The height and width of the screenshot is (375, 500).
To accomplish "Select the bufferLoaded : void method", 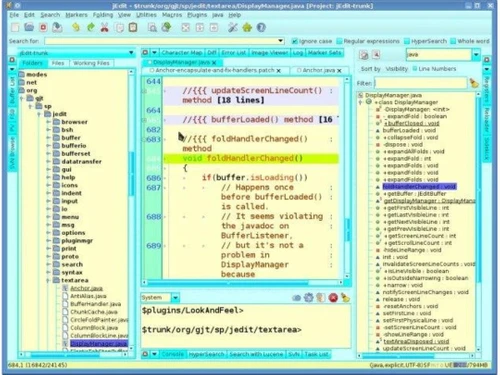I will [x=409, y=130].
